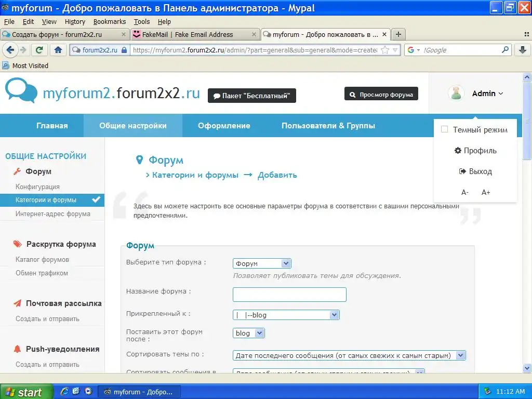Click the browser forward arrow
Screen dimensions: 532x399
[23, 50]
